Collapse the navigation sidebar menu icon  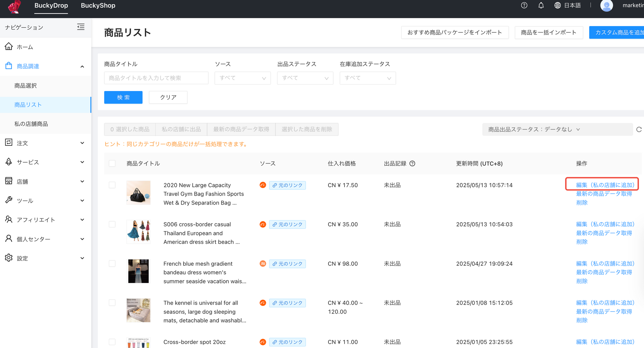81,27
